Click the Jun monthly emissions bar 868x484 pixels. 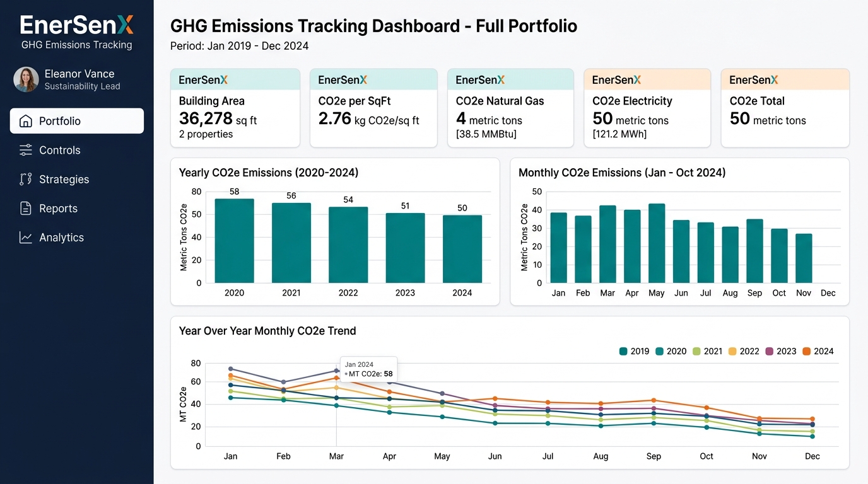pos(681,251)
